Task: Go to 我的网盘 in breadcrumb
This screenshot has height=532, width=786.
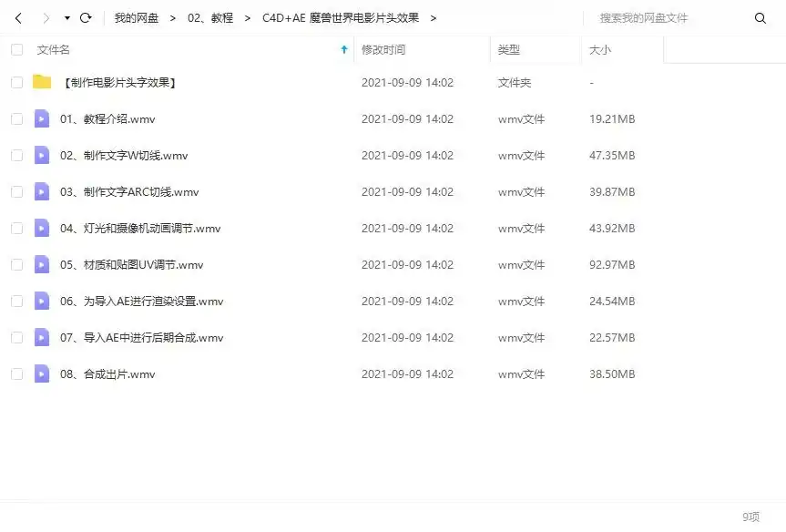Action: (137, 18)
